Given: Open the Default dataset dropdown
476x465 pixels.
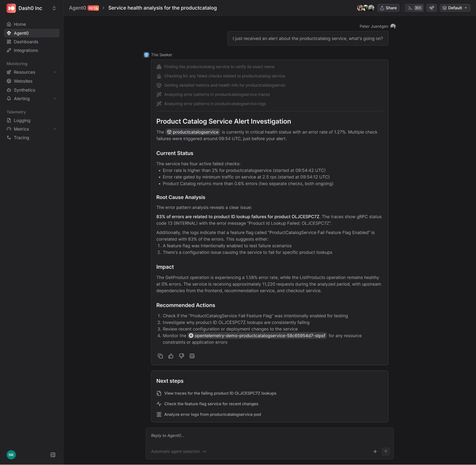Looking at the screenshot, I should coord(455,8).
